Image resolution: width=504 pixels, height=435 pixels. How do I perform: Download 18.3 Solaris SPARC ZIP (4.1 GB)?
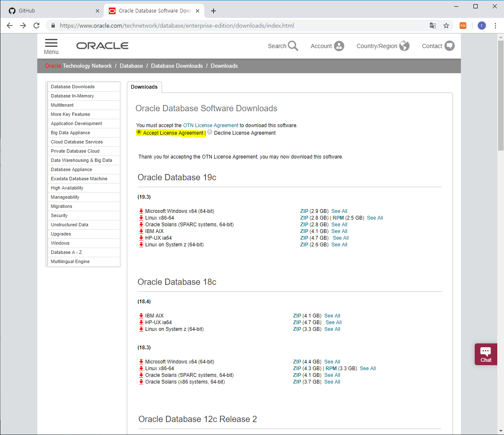point(297,375)
